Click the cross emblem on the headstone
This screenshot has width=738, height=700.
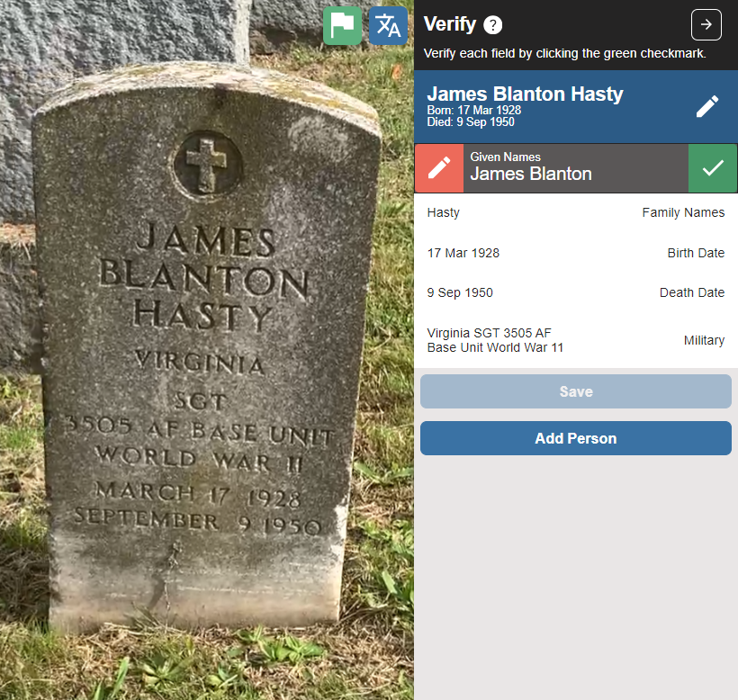(x=207, y=164)
